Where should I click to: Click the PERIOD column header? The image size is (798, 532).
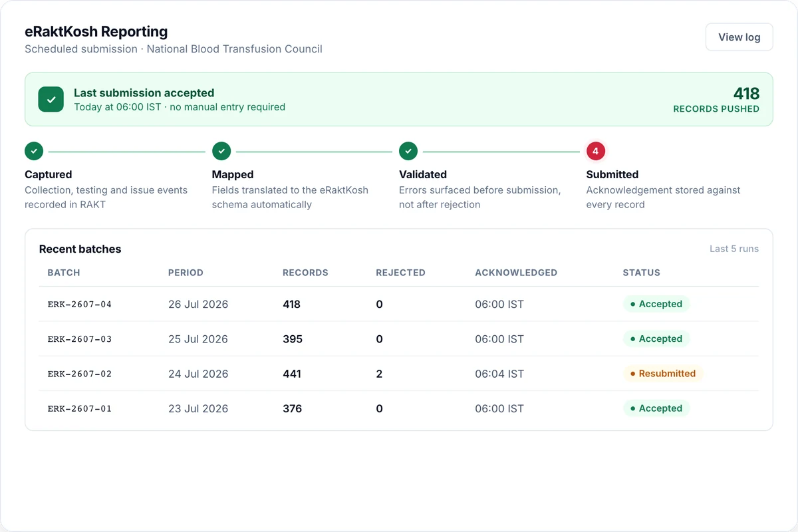[x=186, y=273]
